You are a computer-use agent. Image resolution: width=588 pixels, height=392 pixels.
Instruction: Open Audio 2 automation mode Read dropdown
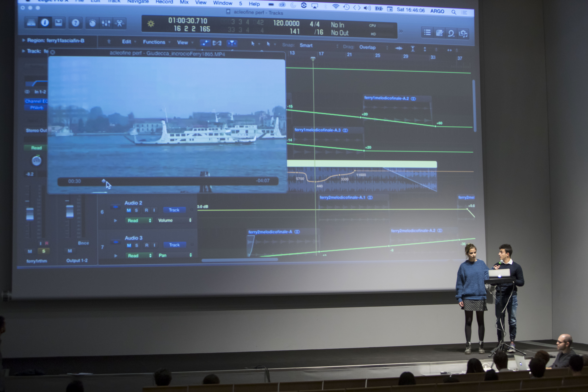coord(139,220)
